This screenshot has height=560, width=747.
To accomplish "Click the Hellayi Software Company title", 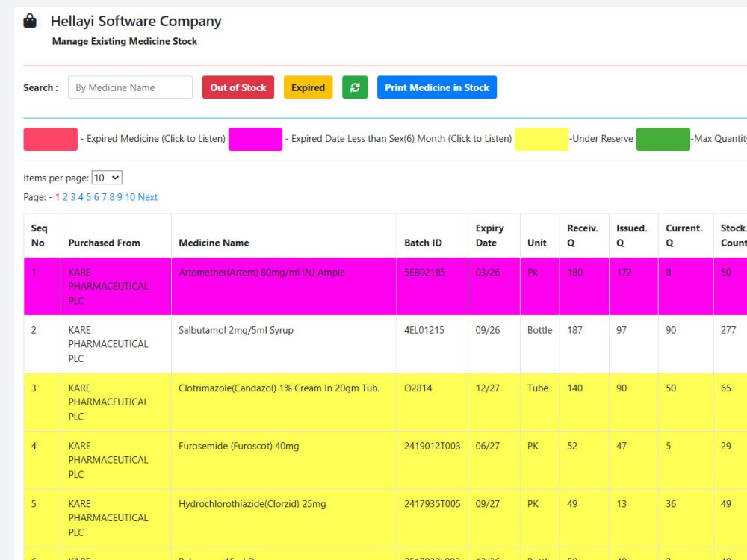I will click(136, 21).
